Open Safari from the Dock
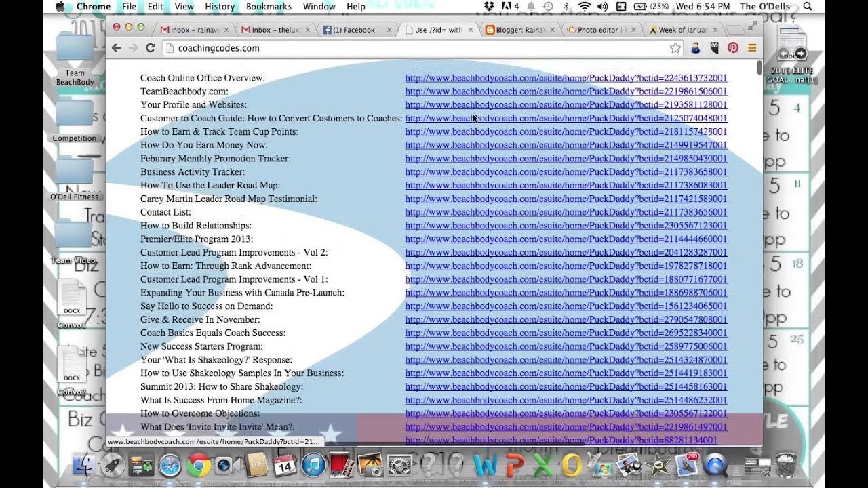 [170, 465]
